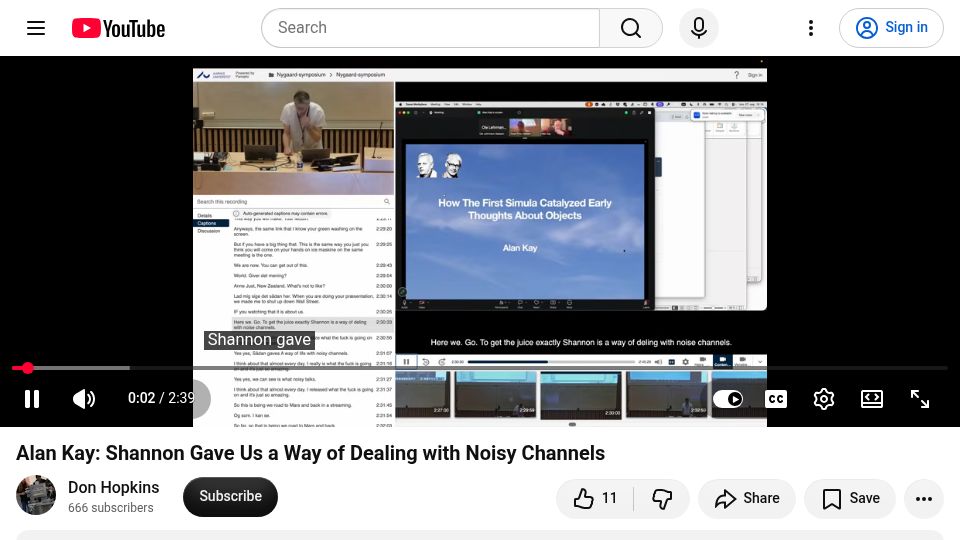960x540 pixels.
Task: Subscribe to Don Hopkins channel
Action: pos(230,497)
